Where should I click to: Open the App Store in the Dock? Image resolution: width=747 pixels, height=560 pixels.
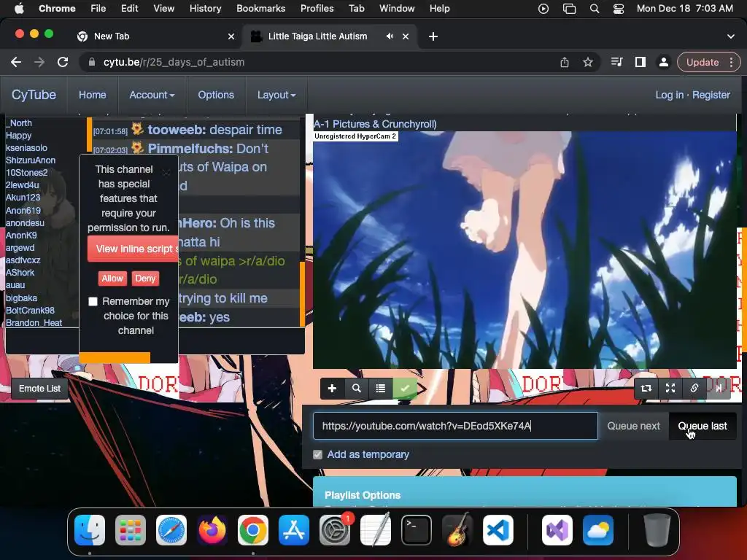(x=294, y=530)
